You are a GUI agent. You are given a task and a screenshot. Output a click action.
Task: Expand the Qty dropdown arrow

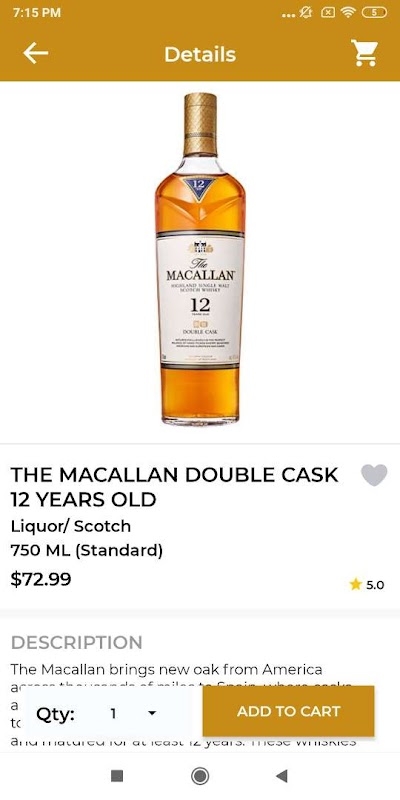click(152, 713)
